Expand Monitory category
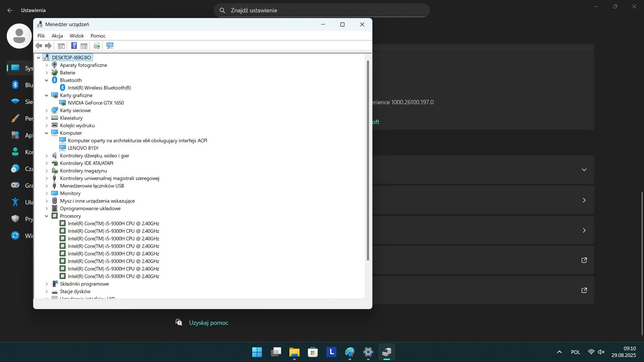The height and width of the screenshot is (362, 644). coord(47,193)
